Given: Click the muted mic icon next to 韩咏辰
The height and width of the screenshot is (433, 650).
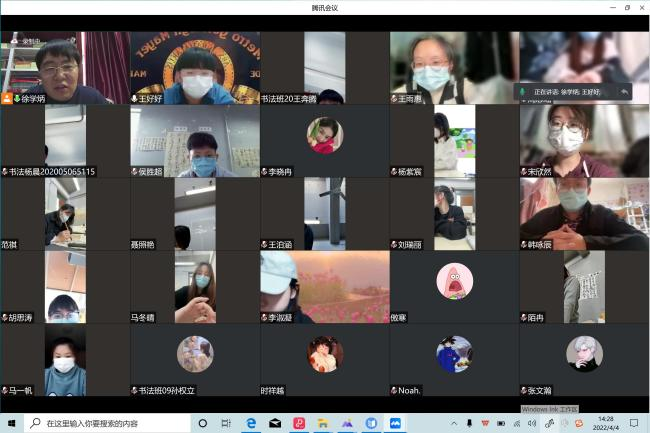Looking at the screenshot, I should click(524, 244).
